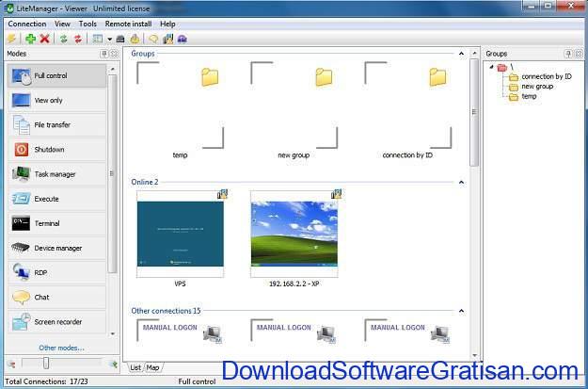The height and width of the screenshot is (389, 588).
Task: Click the dark network scan toolbar icon
Action: tap(120, 39)
